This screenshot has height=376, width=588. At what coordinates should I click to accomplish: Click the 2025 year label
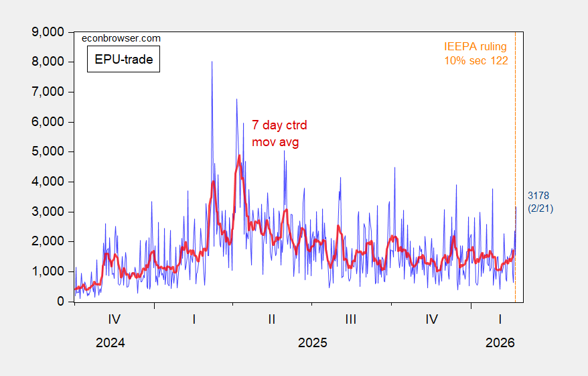click(x=312, y=342)
